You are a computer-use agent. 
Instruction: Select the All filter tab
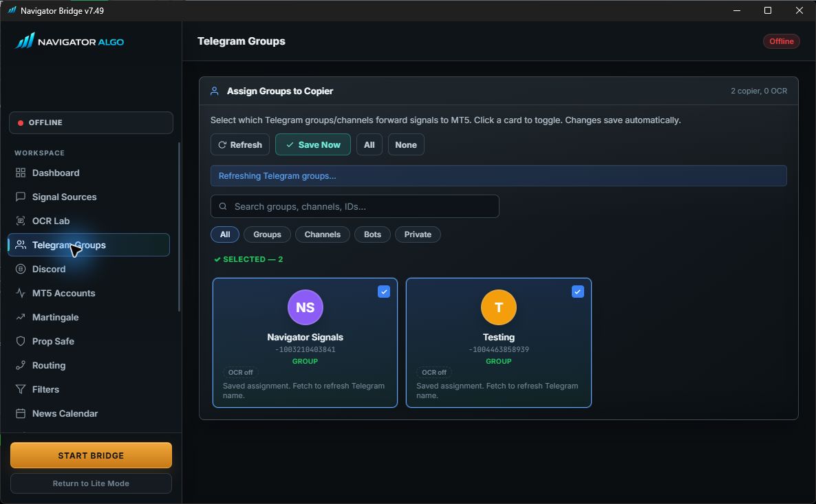coord(225,234)
